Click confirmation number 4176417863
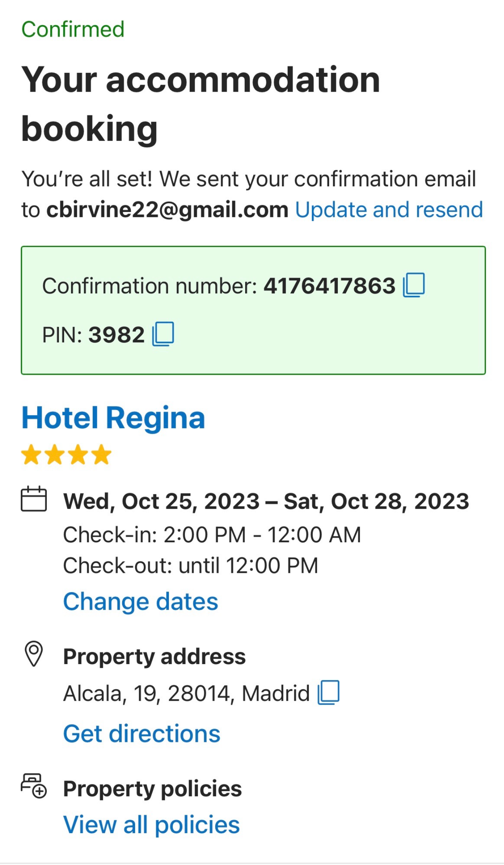This screenshot has width=504, height=865. point(329,286)
